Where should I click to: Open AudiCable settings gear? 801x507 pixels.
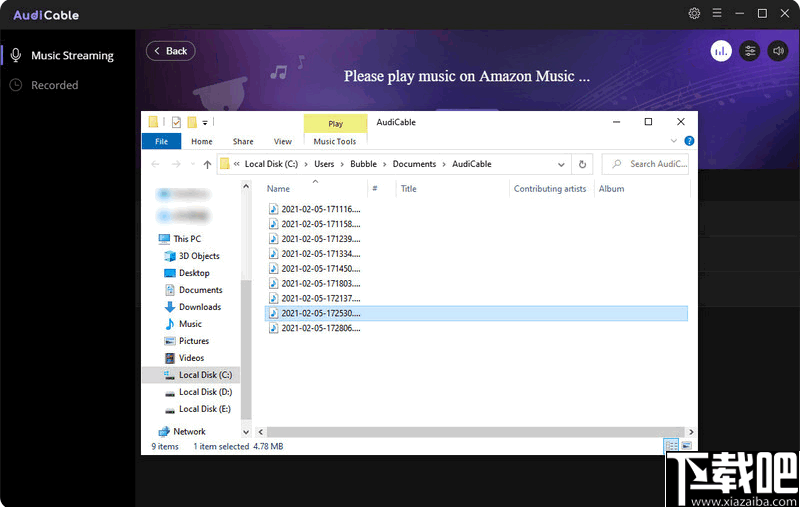click(694, 13)
